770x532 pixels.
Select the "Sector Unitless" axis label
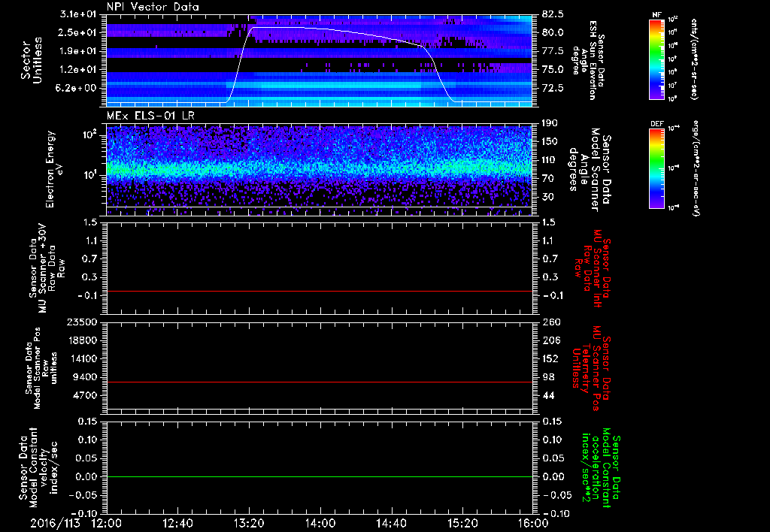[32, 60]
